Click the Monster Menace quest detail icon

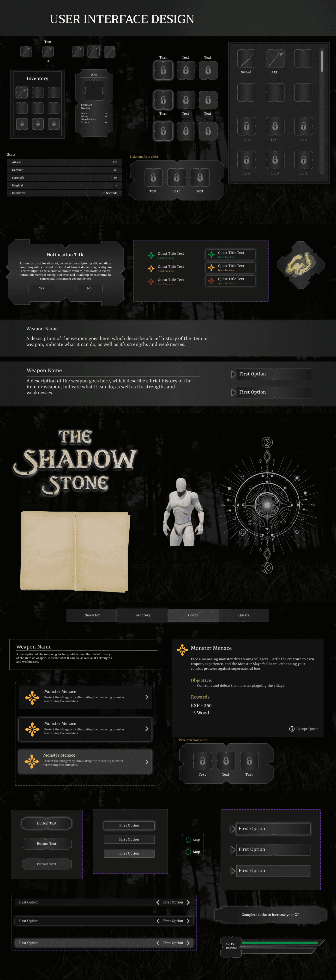point(182,649)
